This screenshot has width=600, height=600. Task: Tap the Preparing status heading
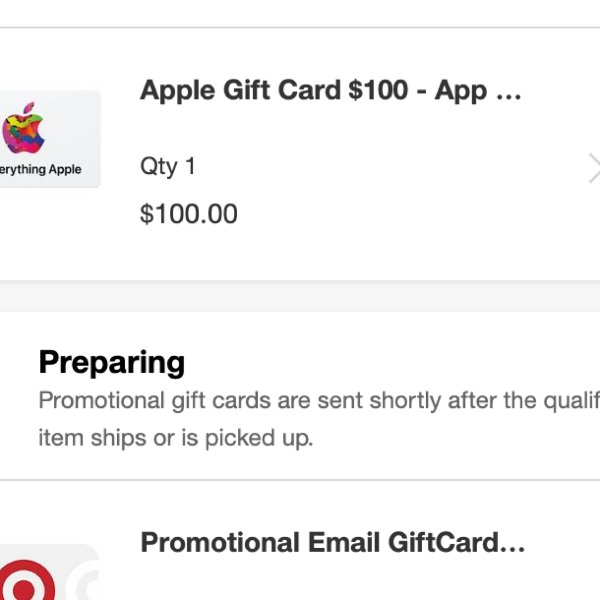coord(112,363)
